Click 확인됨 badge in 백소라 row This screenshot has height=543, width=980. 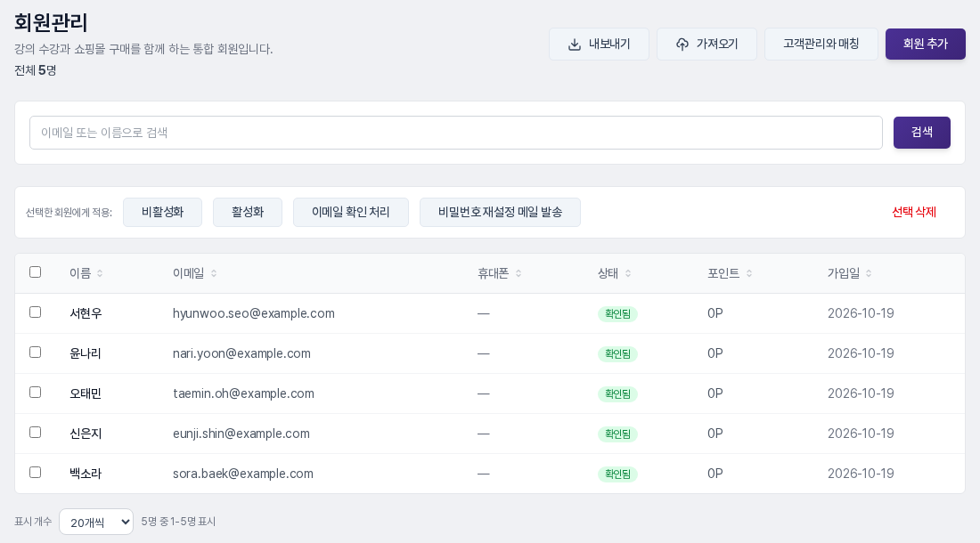(x=617, y=474)
